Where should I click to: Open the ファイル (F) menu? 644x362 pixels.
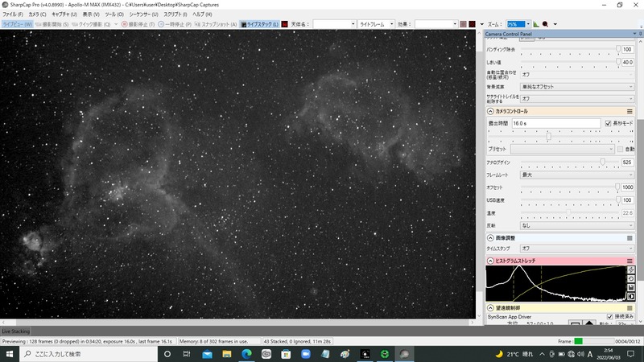click(x=13, y=14)
